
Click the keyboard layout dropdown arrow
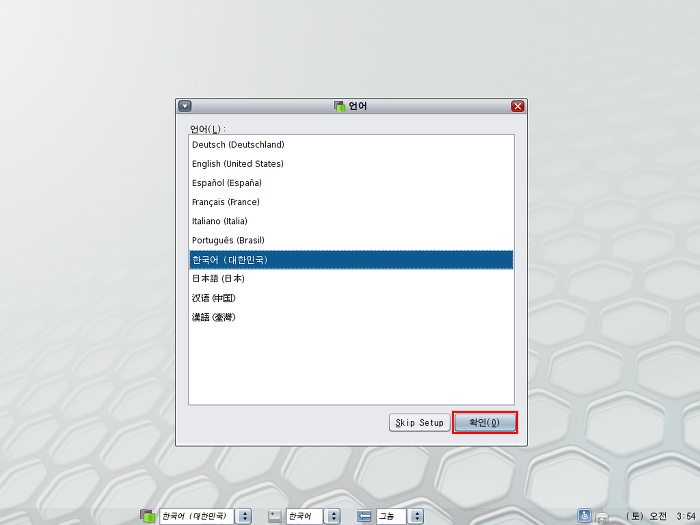pyautogui.click(x=333, y=517)
